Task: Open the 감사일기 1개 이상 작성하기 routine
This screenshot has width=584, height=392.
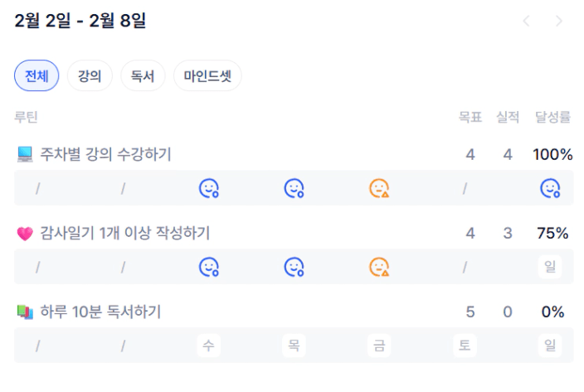Action: (x=124, y=234)
